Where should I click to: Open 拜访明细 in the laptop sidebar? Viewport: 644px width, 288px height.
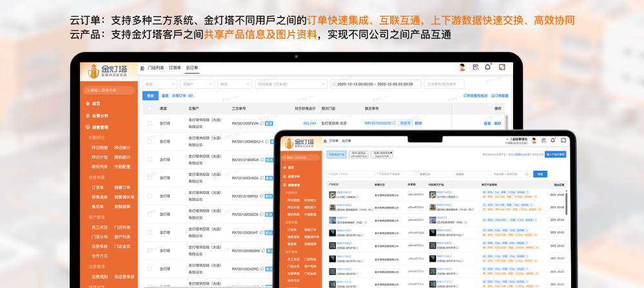99,148
